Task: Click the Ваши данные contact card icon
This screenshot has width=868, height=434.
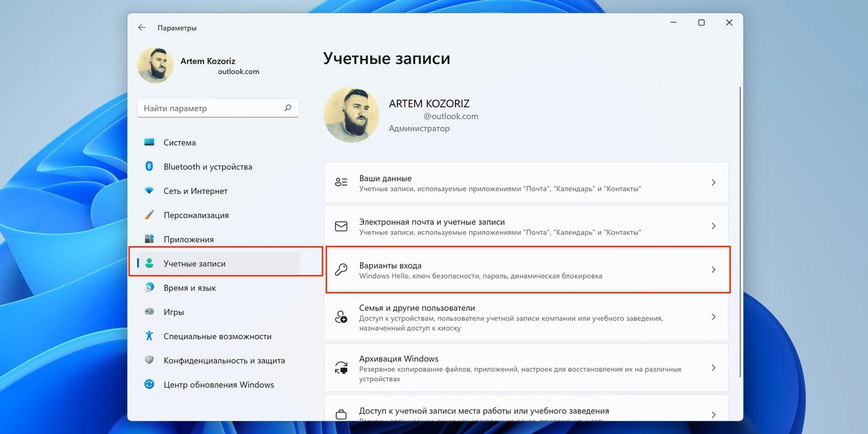Action: (341, 182)
